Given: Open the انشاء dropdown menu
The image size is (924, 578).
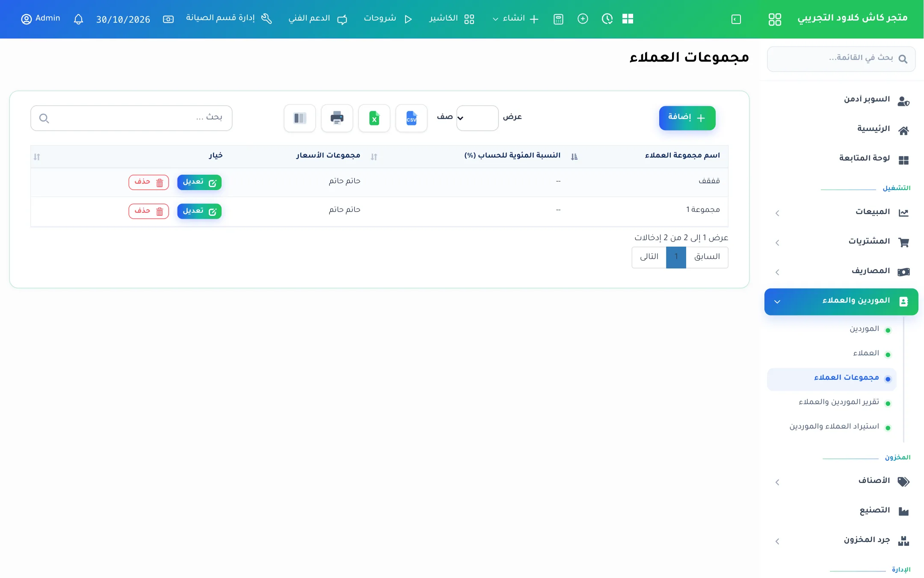Looking at the screenshot, I should click(x=515, y=19).
